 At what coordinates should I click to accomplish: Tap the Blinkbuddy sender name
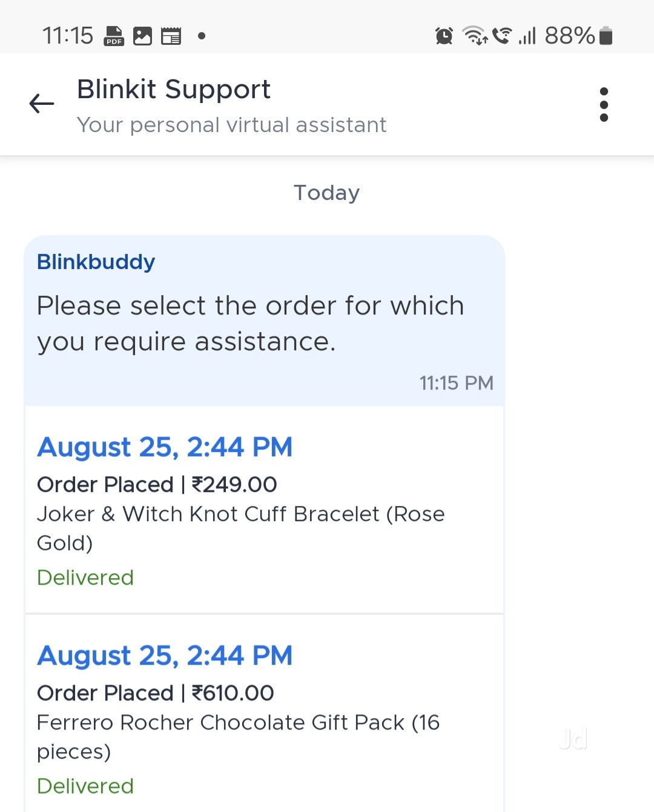coord(96,262)
